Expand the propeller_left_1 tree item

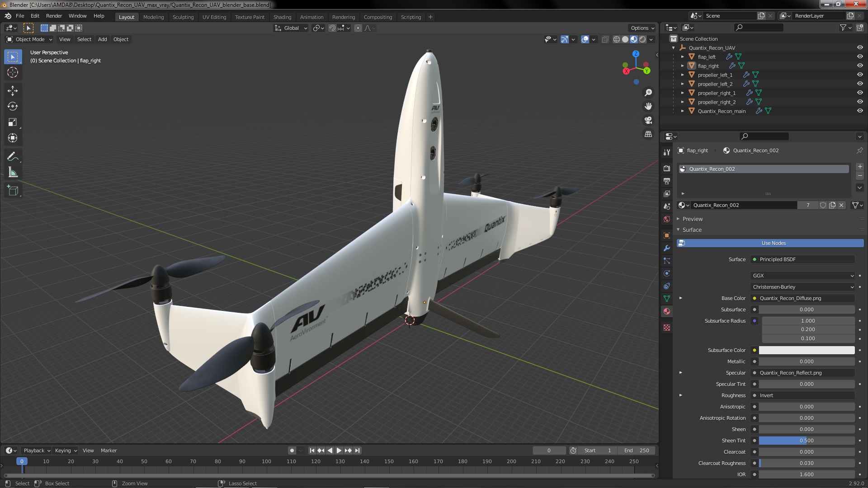coord(683,75)
